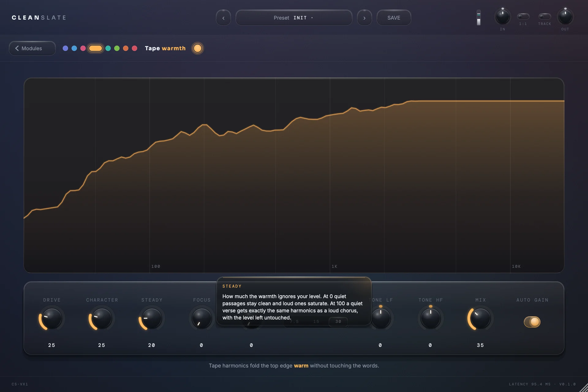Screen dimensions: 588x392
Task: Click the SAVE preset button
Action: coord(394,18)
